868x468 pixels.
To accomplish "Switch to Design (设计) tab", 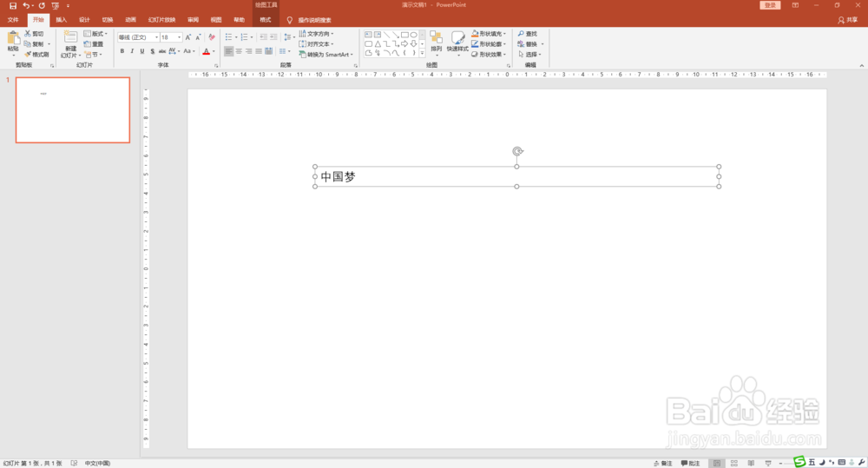I will click(x=84, y=20).
